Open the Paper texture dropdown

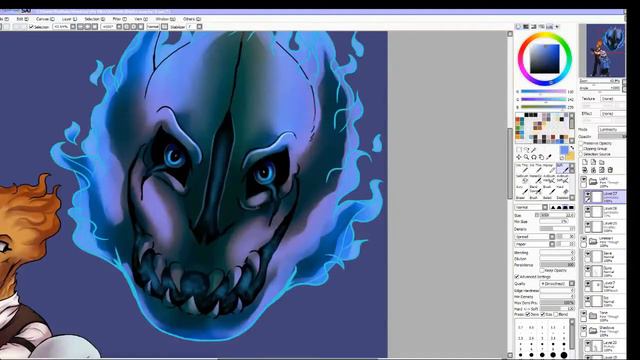pyautogui.click(x=535, y=244)
